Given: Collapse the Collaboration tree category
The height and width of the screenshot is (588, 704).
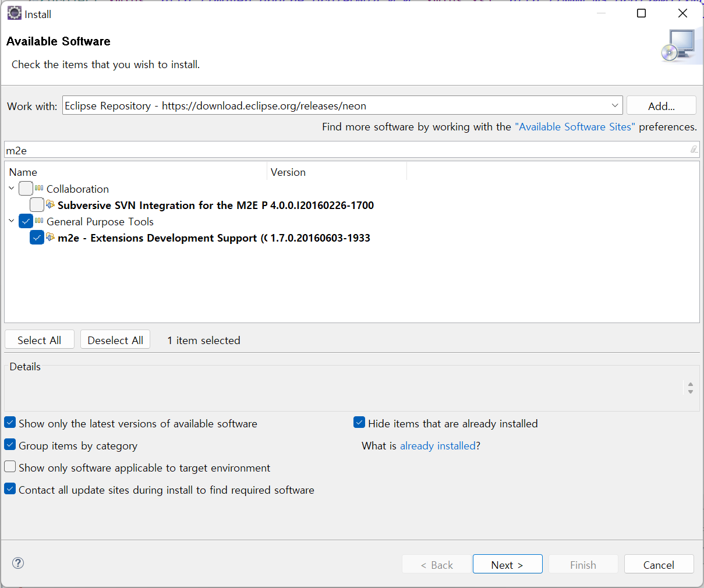Looking at the screenshot, I should click(12, 188).
